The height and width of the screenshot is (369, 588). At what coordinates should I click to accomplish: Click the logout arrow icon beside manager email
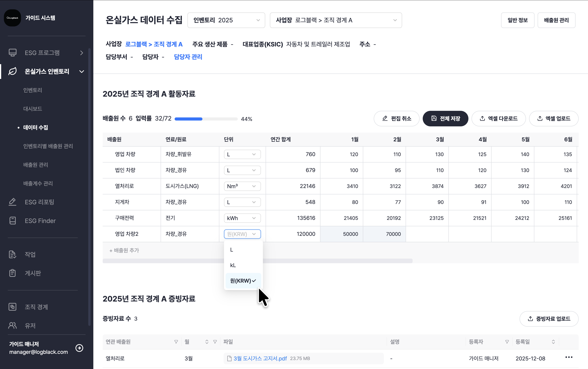tap(79, 348)
